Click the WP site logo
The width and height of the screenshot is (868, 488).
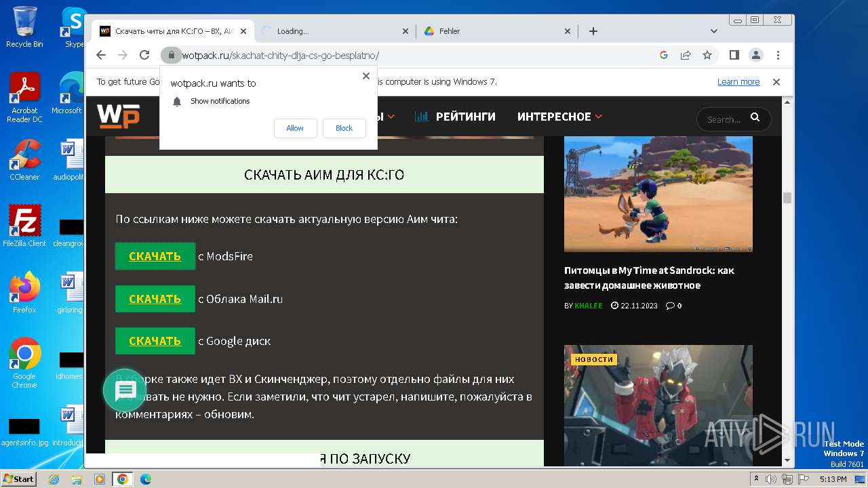118,116
